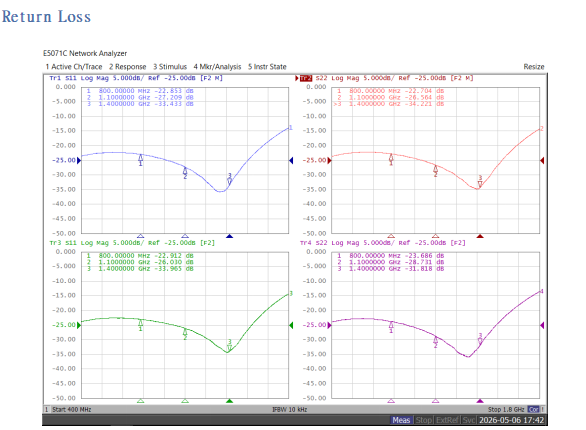Click the Start 400 MHz stimulus field
The image size is (586, 430).
pyautogui.click(x=72, y=409)
